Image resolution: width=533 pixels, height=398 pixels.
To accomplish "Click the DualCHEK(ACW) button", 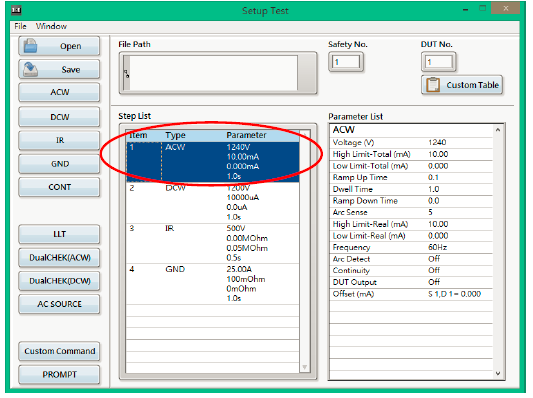I will (x=59, y=258).
